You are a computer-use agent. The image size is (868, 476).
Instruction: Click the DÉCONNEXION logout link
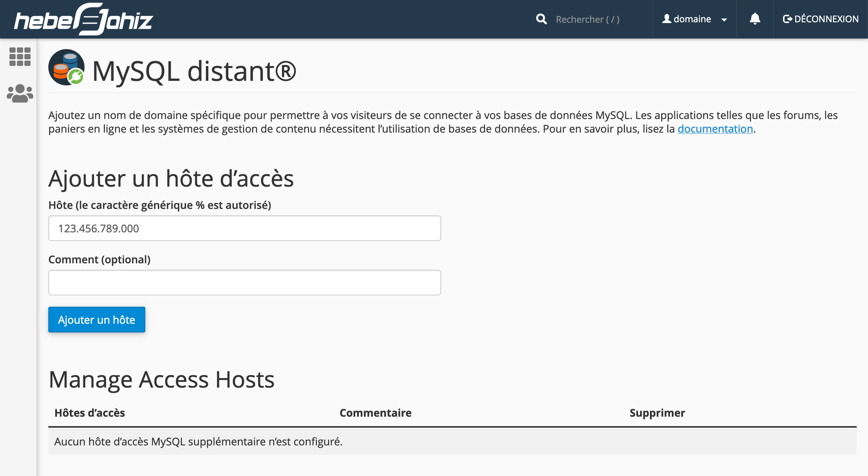tap(821, 19)
